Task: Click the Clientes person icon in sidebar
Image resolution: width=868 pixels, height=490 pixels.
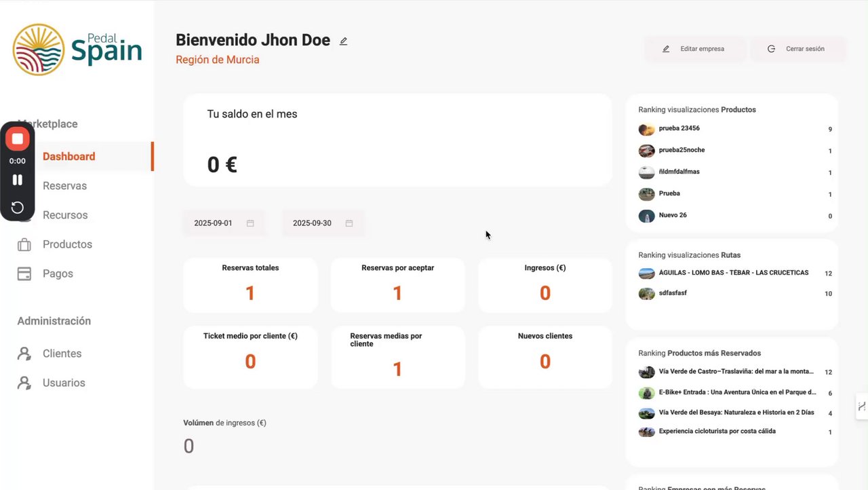Action: [x=24, y=354]
